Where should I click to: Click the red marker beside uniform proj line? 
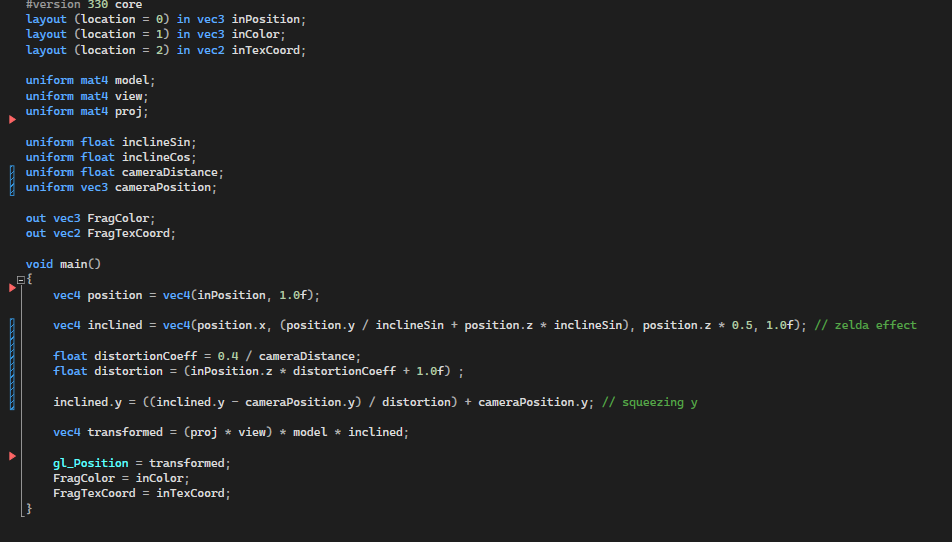click(x=12, y=120)
